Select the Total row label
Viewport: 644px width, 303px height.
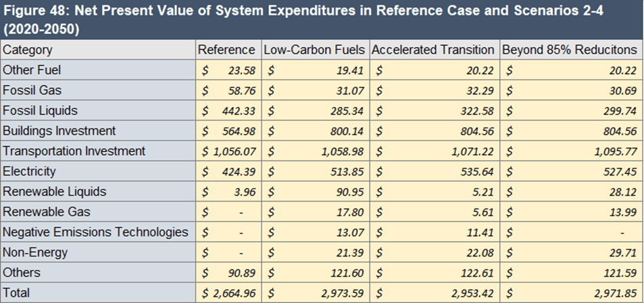(17, 293)
